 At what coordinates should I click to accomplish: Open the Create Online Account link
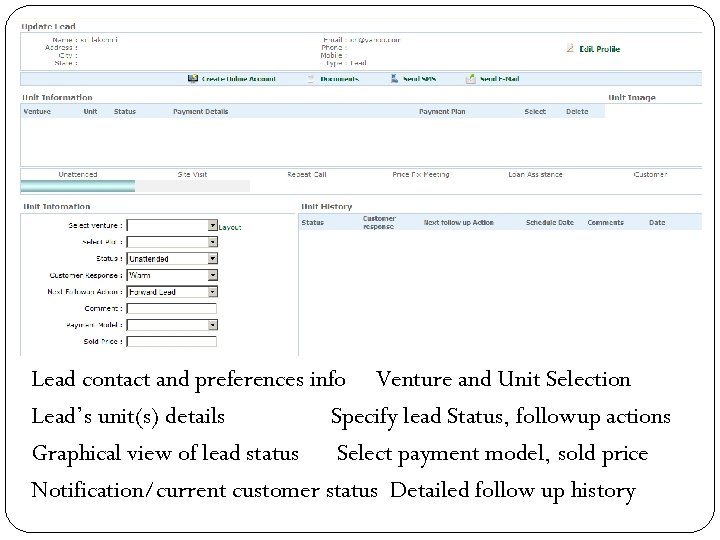238,79
